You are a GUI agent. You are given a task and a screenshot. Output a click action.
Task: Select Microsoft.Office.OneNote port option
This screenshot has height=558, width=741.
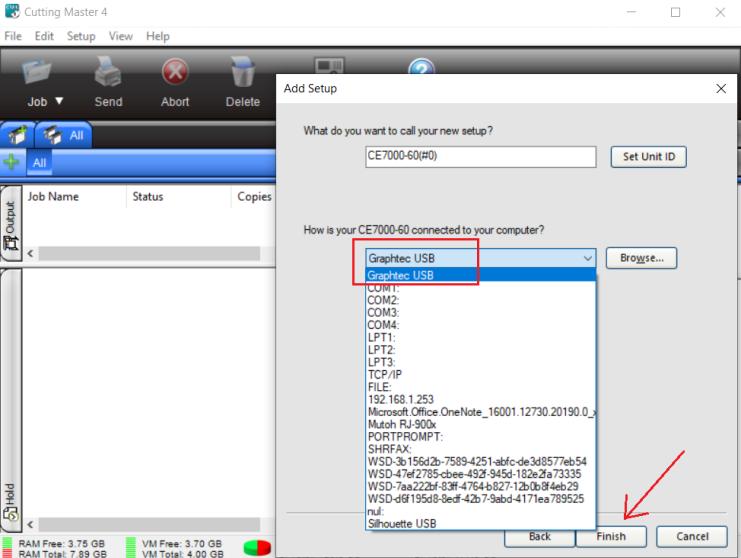tap(481, 412)
